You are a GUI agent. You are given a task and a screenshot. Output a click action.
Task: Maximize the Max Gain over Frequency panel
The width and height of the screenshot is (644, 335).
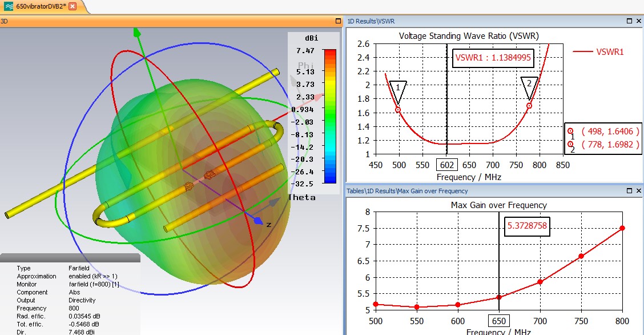[x=629, y=191]
